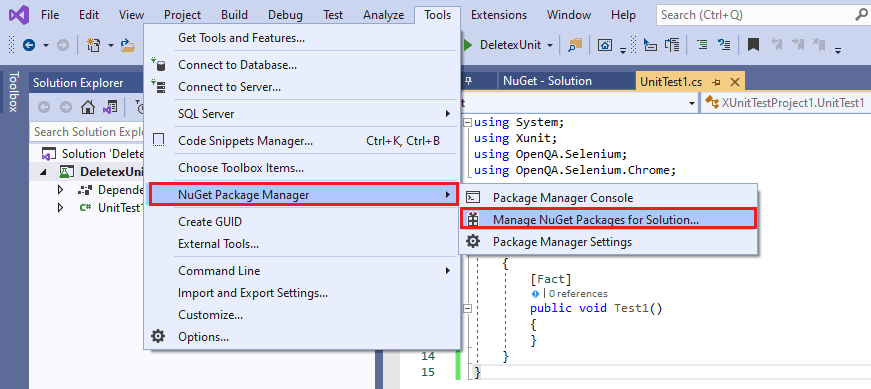Select Manage NuGet Packages for Solution
Image resolution: width=871 pixels, height=389 pixels.
click(608, 219)
